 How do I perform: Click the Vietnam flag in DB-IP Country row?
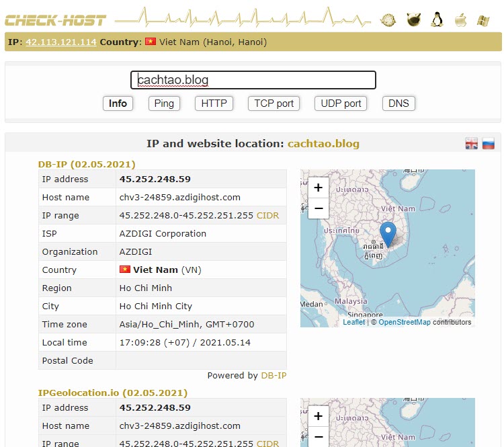pos(125,269)
